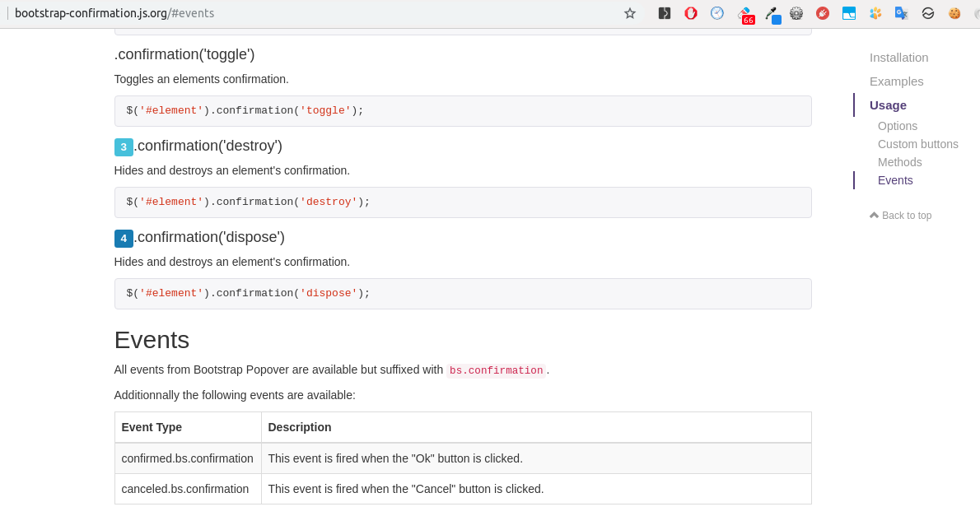Image resolution: width=980 pixels, height=530 pixels.
Task: Click the dark square extension at toolbar left
Action: pos(664,12)
